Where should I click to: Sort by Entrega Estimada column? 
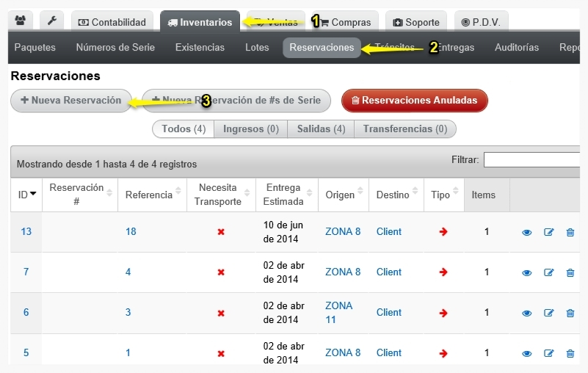287,195
